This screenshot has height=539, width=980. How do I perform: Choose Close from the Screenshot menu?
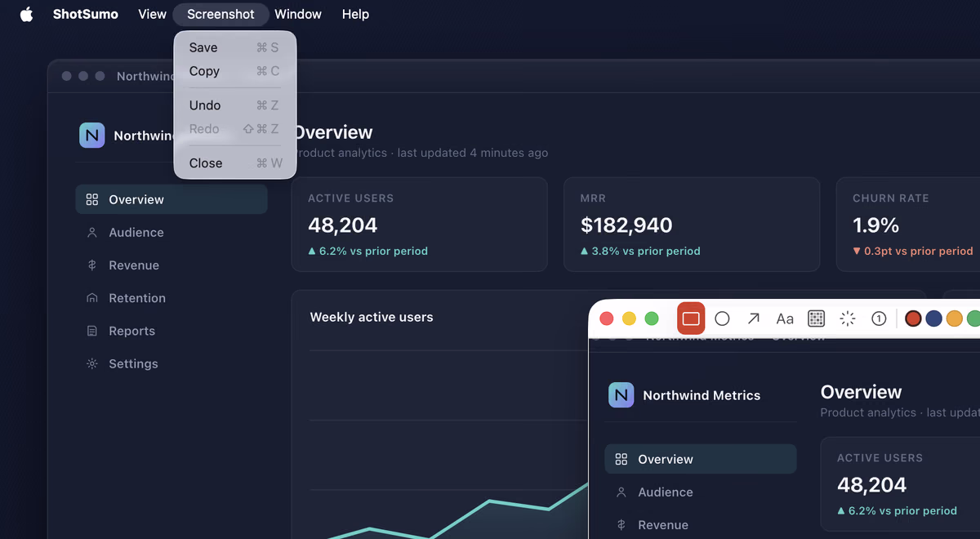(x=235, y=163)
